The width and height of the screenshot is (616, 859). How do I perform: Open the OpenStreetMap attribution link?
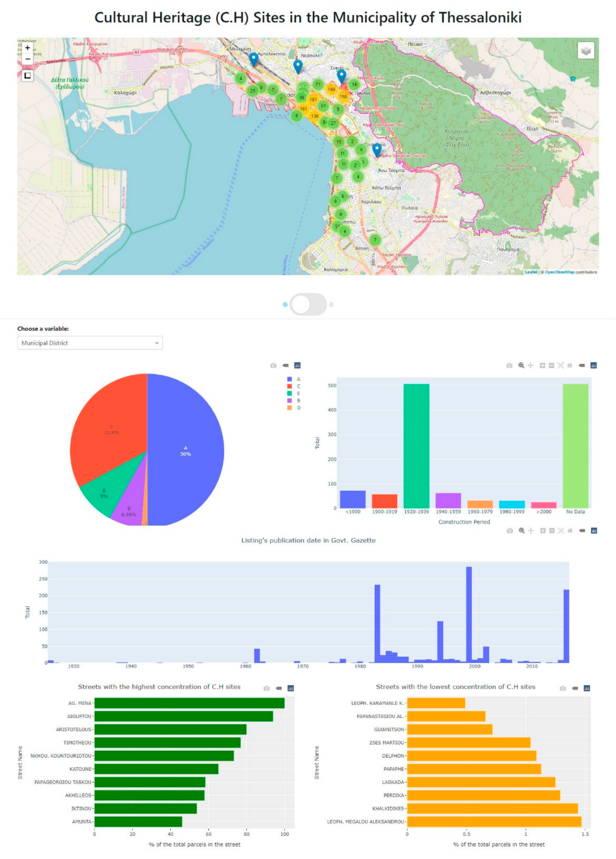pos(559,272)
